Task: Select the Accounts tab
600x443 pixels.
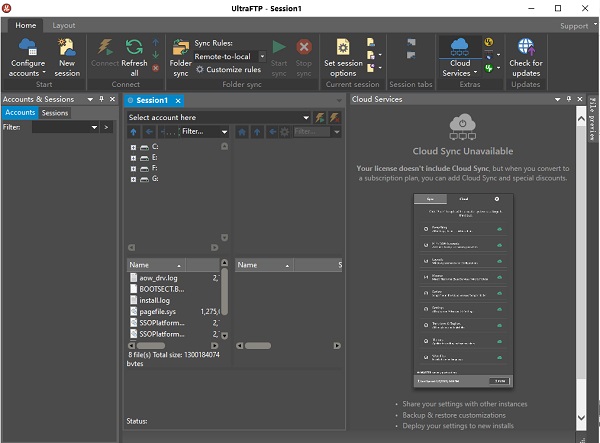Action: point(20,112)
